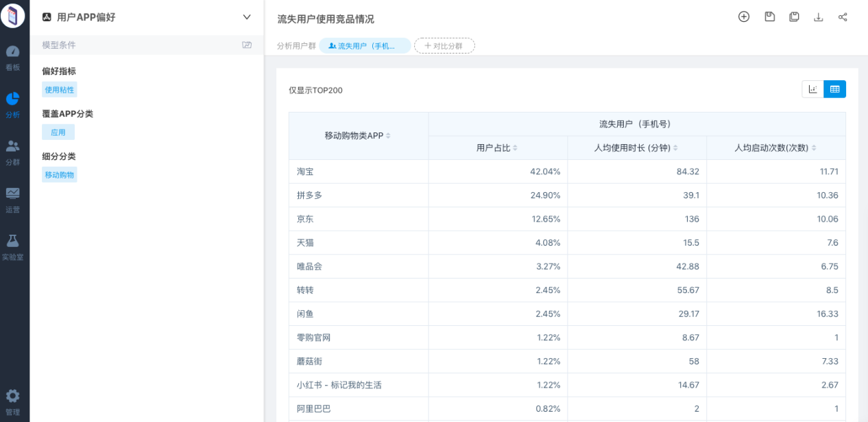Click the 用户APP偏好 model icon
Image resolution: width=868 pixels, height=422 pixels.
47,17
